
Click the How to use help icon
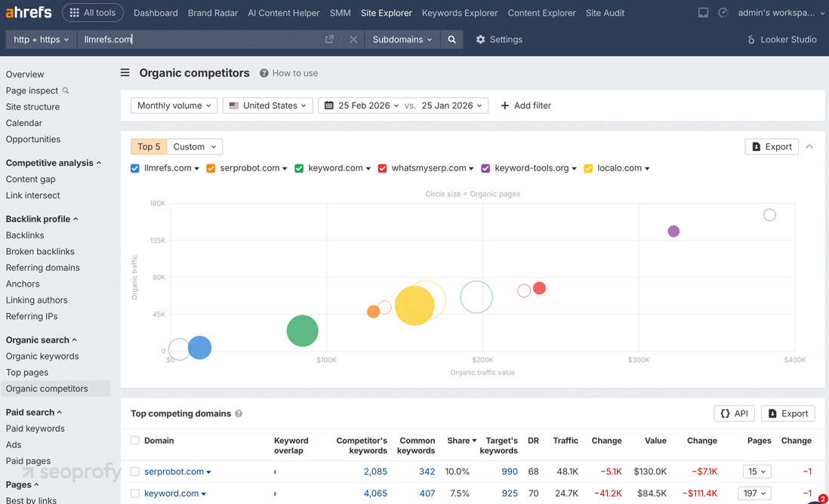[263, 73]
